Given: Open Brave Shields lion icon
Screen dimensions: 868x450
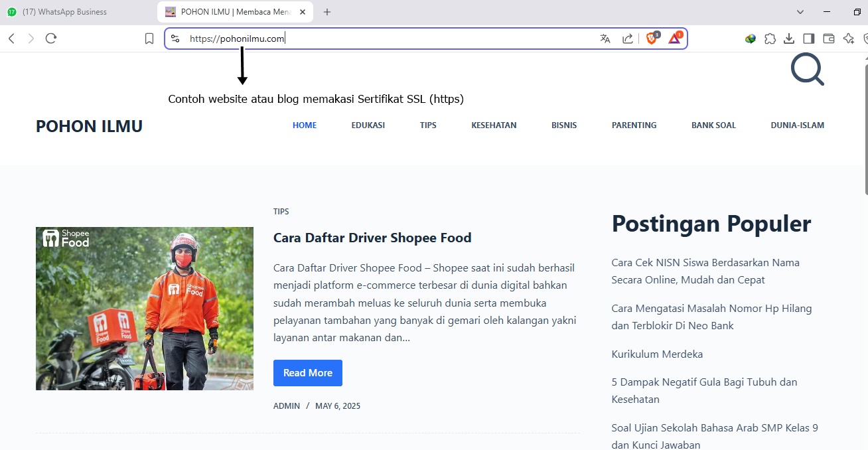Looking at the screenshot, I should (652, 38).
